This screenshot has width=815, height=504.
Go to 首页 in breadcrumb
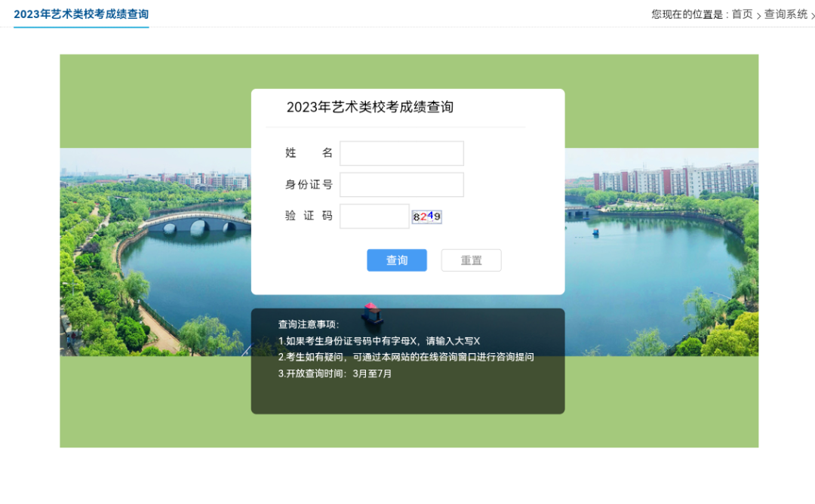click(743, 14)
